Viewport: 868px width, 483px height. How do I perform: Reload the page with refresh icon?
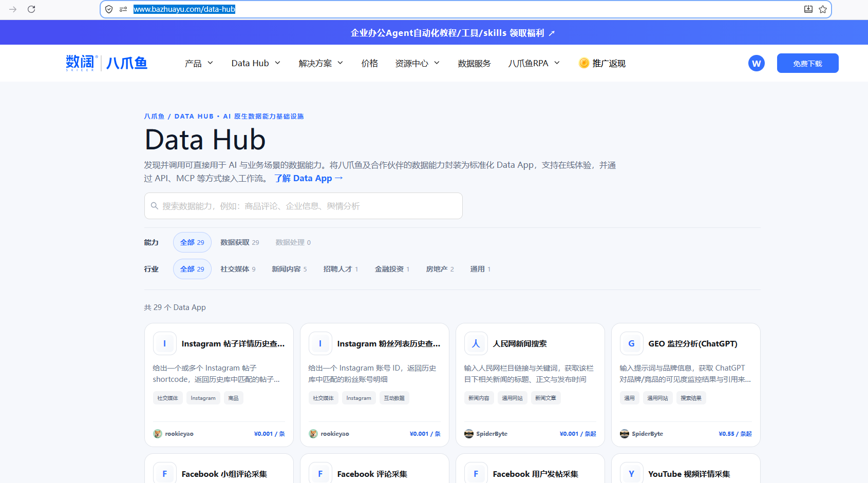pyautogui.click(x=31, y=9)
